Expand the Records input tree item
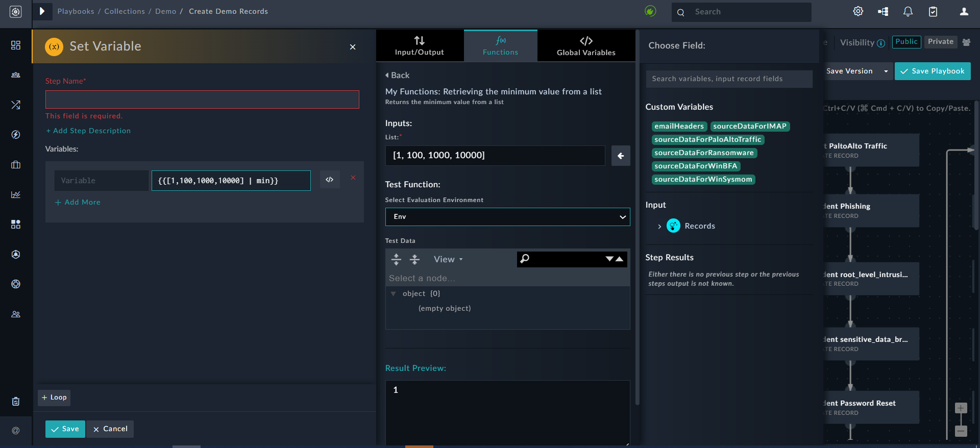980x448 pixels. [x=659, y=226]
